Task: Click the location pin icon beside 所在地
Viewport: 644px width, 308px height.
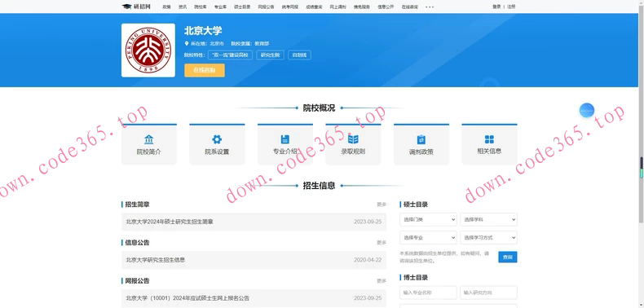Action: [187, 43]
